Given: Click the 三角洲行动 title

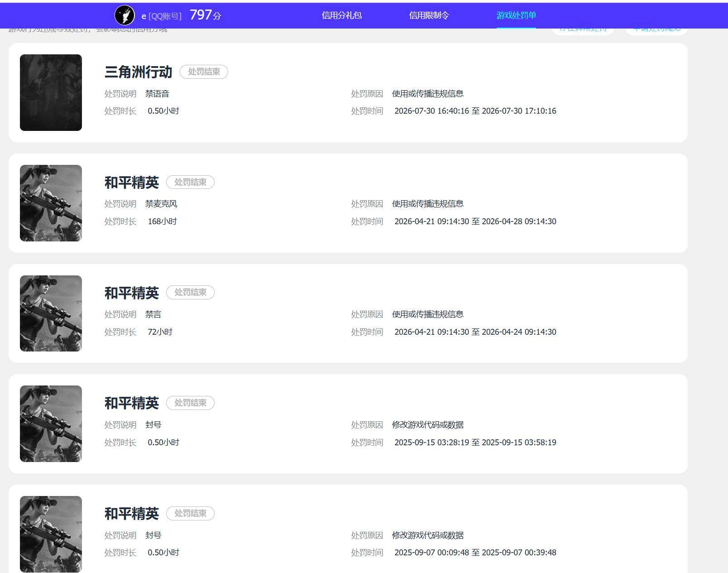Looking at the screenshot, I should point(139,72).
